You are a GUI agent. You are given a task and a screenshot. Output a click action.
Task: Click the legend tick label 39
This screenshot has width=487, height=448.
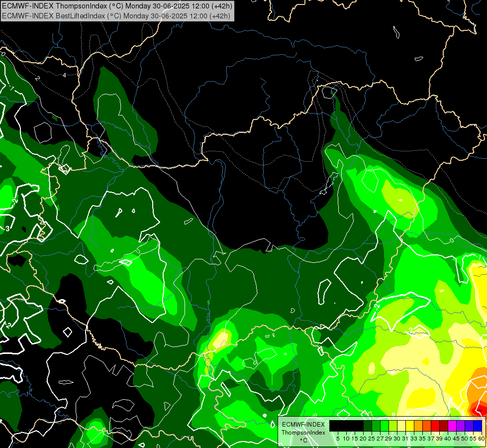click(439, 439)
